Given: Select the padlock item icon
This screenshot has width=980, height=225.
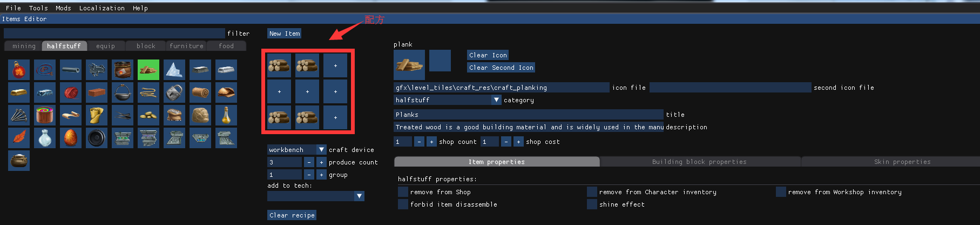Looking at the screenshot, I should pyautogui.click(x=174, y=92).
